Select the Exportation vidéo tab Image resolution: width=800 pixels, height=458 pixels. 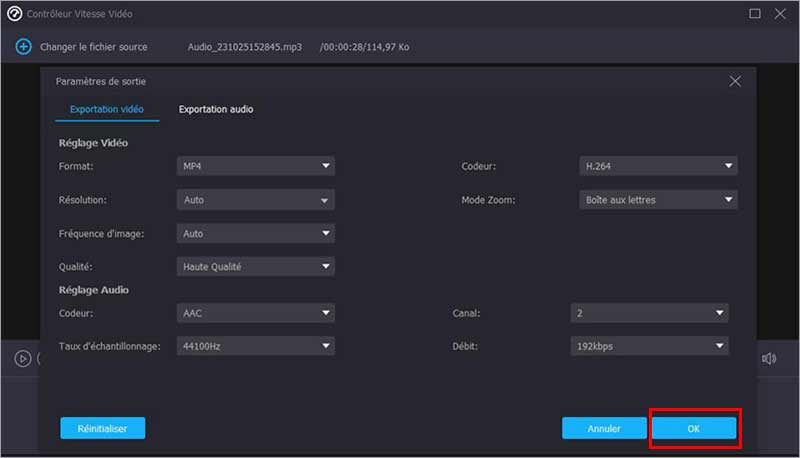106,109
